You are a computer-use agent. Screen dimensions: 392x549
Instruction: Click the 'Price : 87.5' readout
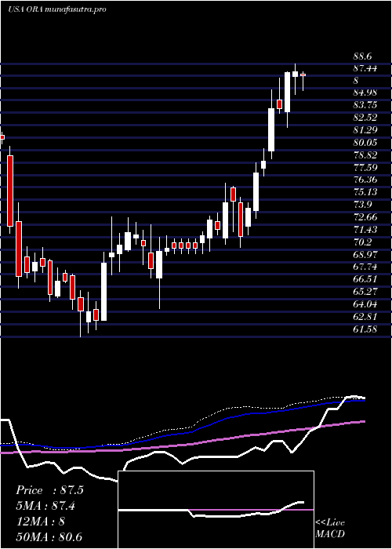(49, 490)
